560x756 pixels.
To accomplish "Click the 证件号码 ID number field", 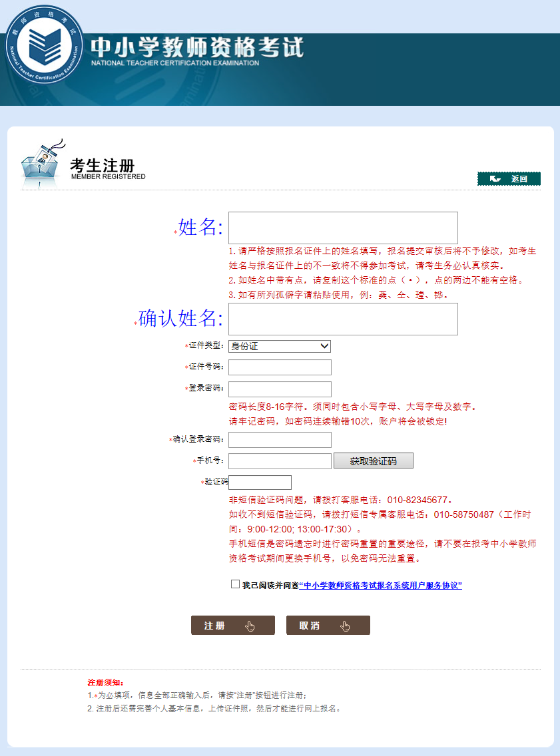I will tap(280, 367).
